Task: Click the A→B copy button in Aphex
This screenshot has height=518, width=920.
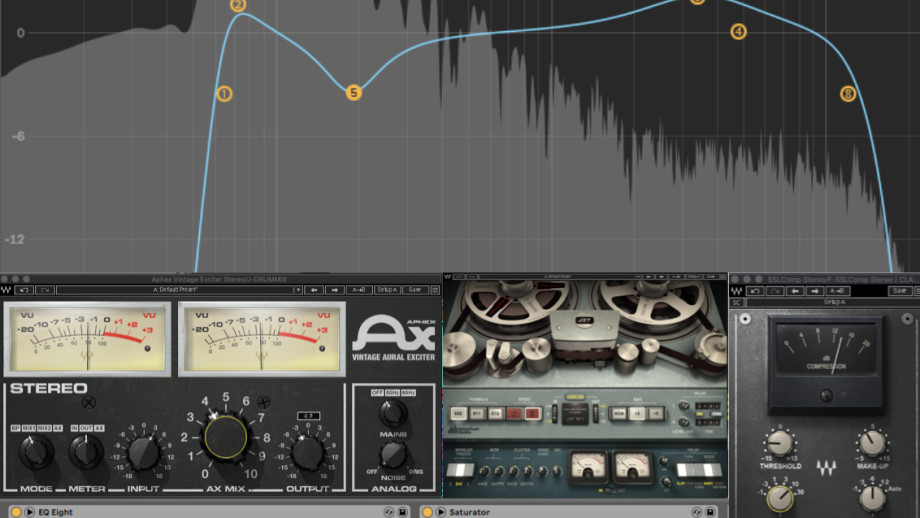Action: click(358, 290)
